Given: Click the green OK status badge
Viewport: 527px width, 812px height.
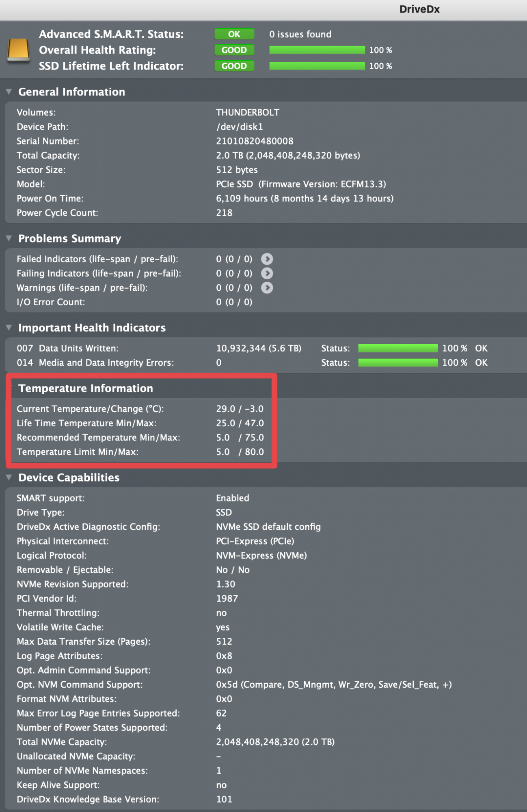Looking at the screenshot, I should (234, 34).
